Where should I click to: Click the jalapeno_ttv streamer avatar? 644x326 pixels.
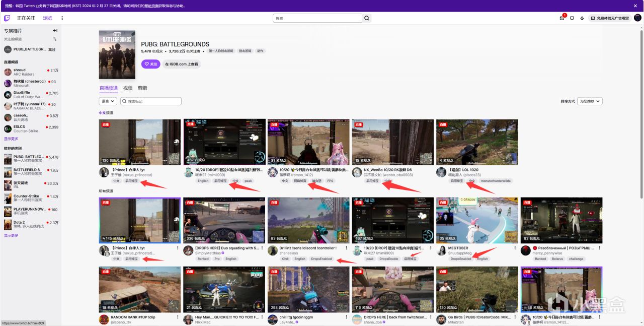click(x=104, y=319)
